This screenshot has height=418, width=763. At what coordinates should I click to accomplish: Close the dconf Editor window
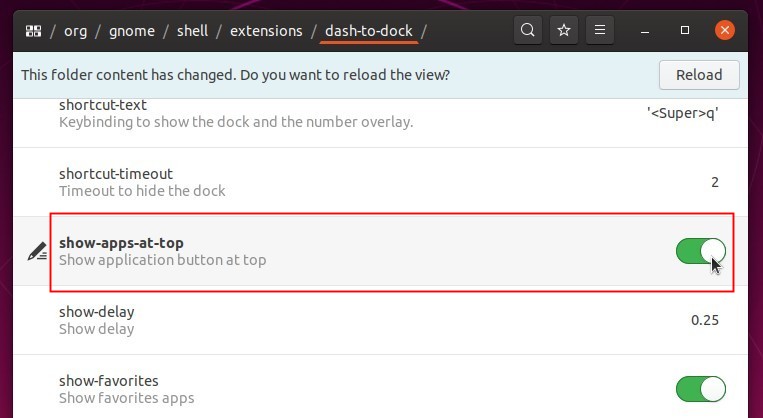(725, 31)
